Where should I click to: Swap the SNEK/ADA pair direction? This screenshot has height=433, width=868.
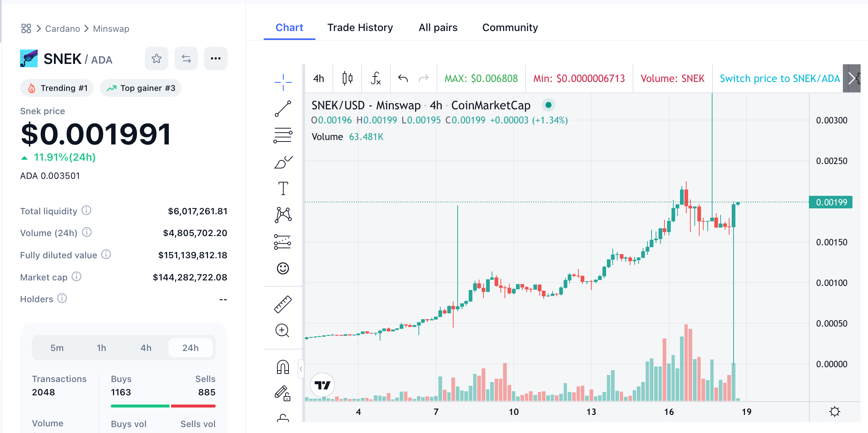(186, 58)
